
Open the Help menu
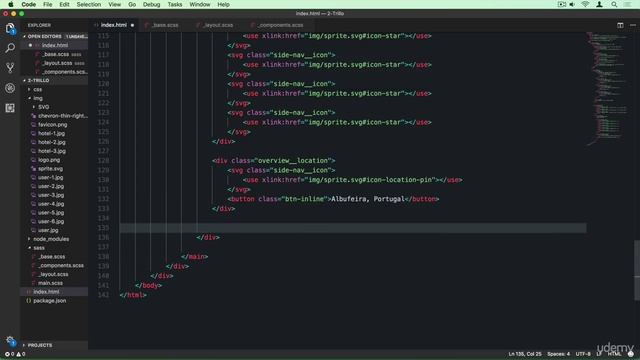[x=223, y=4]
